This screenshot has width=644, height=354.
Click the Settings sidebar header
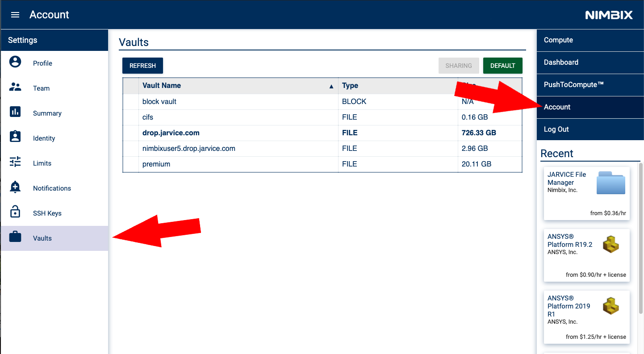point(54,40)
